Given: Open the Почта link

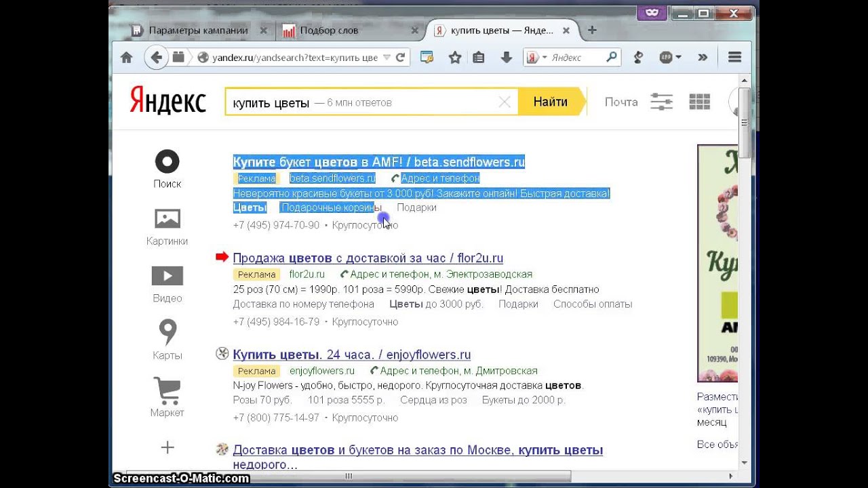Looking at the screenshot, I should click(x=621, y=102).
